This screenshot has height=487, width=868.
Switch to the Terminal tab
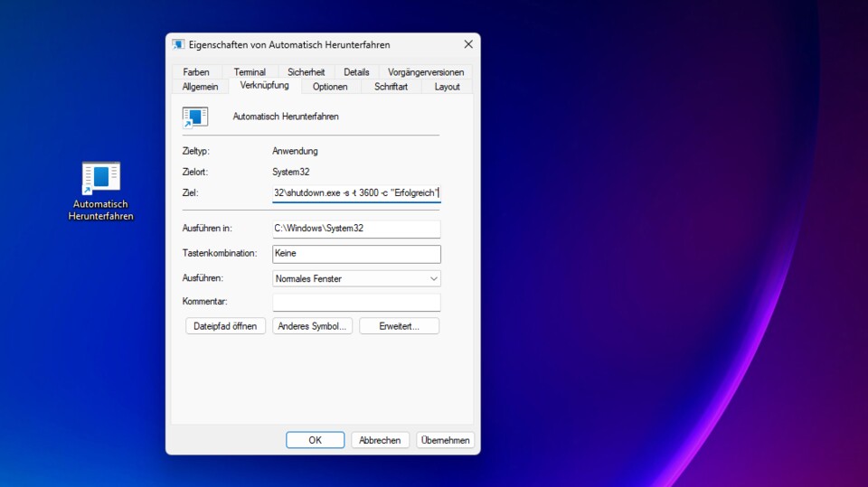click(x=250, y=72)
